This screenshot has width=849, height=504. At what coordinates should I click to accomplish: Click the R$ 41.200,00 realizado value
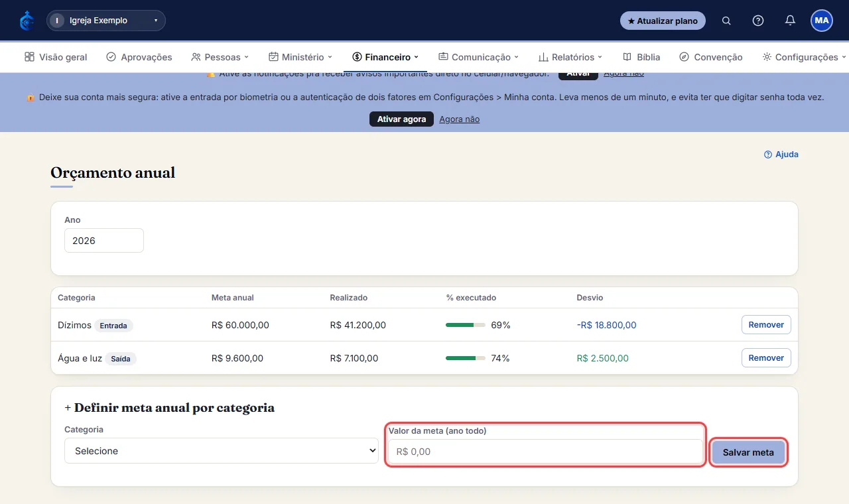point(358,325)
